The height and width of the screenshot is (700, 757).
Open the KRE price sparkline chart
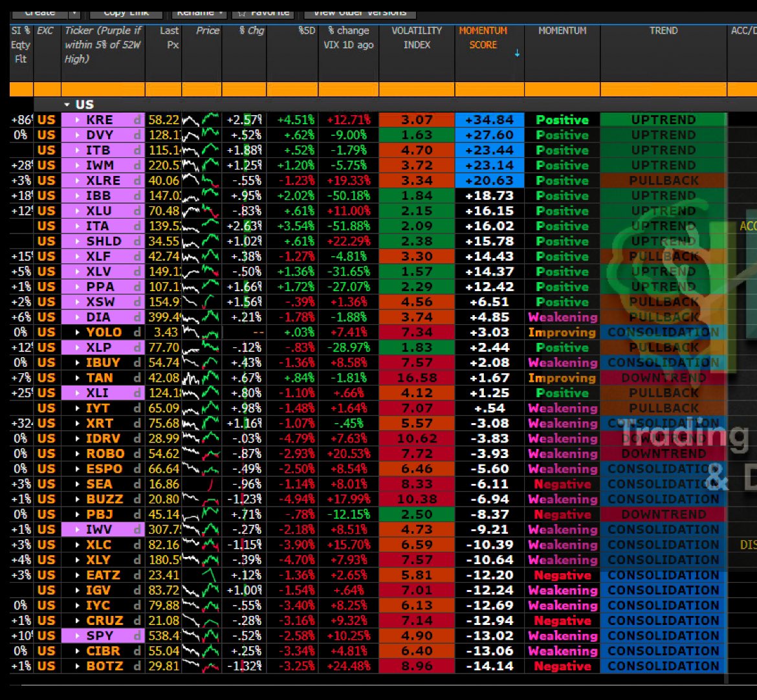click(x=201, y=120)
